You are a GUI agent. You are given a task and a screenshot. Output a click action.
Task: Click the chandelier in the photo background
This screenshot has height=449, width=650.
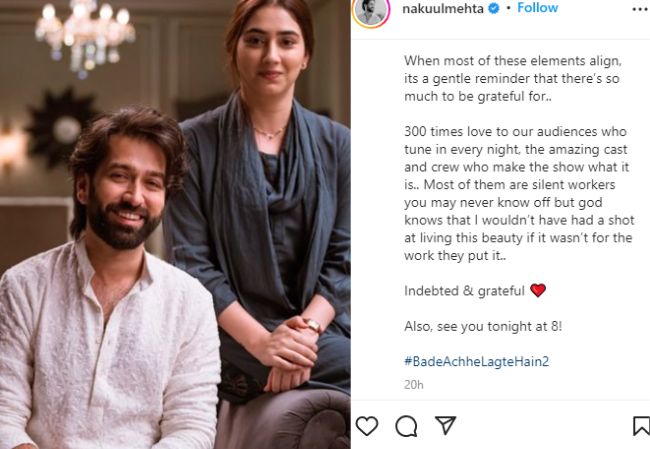click(x=85, y=35)
